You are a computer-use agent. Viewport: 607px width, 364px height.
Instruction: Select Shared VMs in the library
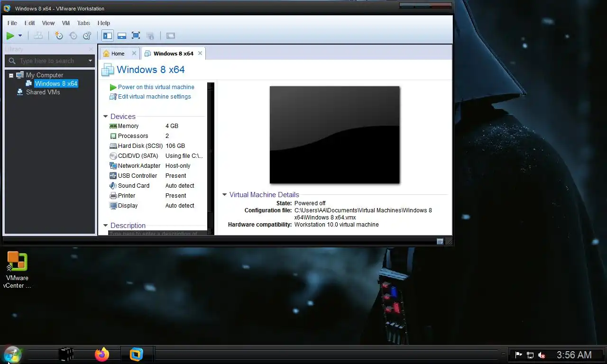pos(43,92)
